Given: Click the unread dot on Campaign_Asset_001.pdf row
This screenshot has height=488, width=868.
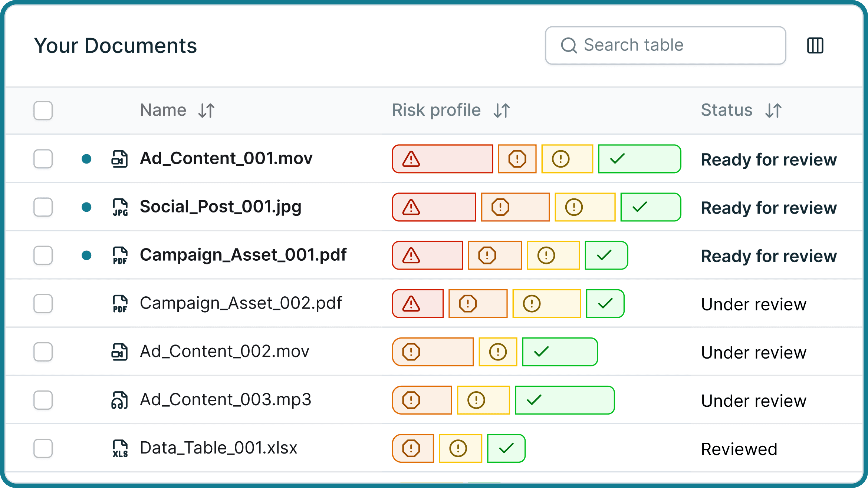Looking at the screenshot, I should (86, 255).
